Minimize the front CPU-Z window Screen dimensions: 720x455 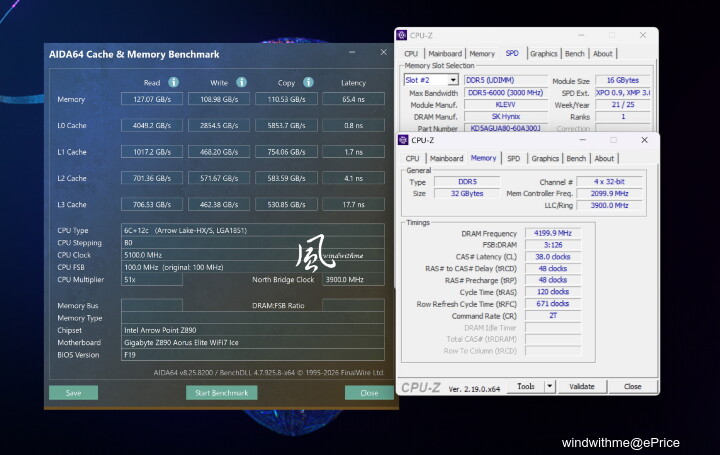[x=582, y=140]
